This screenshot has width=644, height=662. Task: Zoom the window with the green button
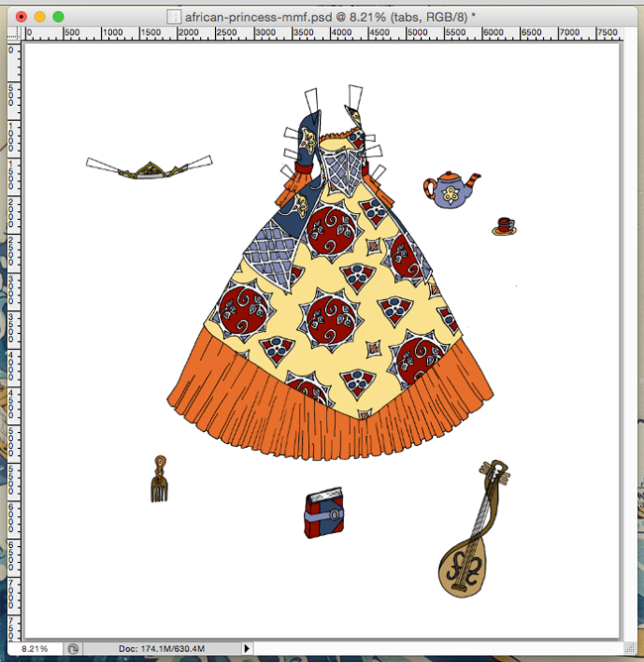click(58, 17)
